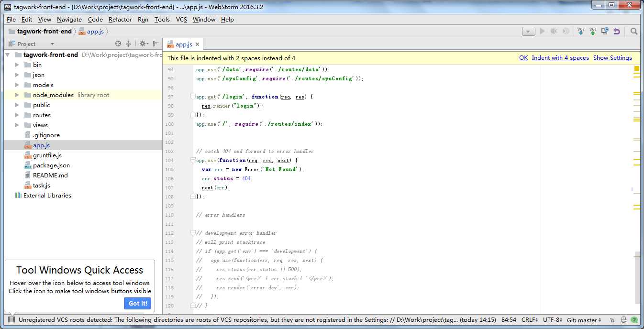Screen dimensions: 644x329
Task: Click line number 110 in the gutter
Action: [x=169, y=215]
